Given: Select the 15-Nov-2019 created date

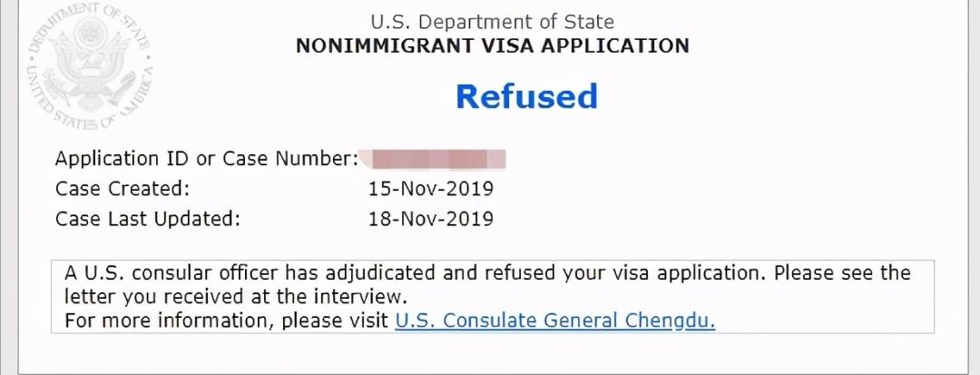Looking at the screenshot, I should (430, 189).
